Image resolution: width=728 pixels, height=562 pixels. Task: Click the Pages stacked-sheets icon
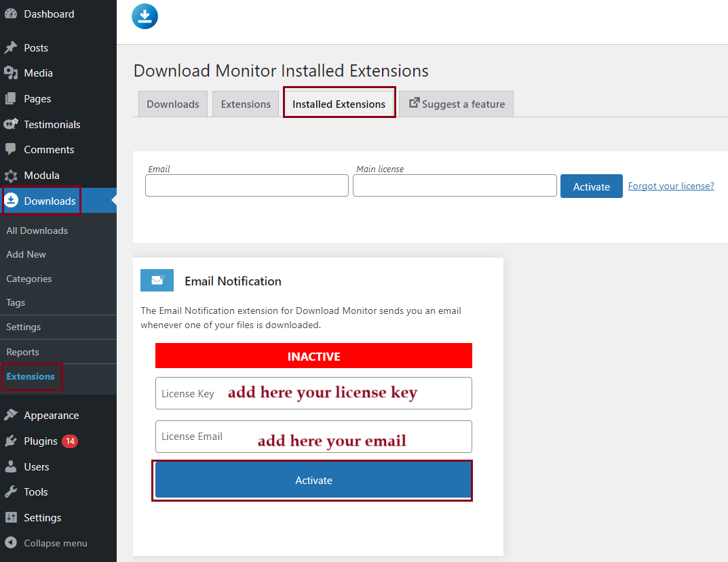[11, 98]
